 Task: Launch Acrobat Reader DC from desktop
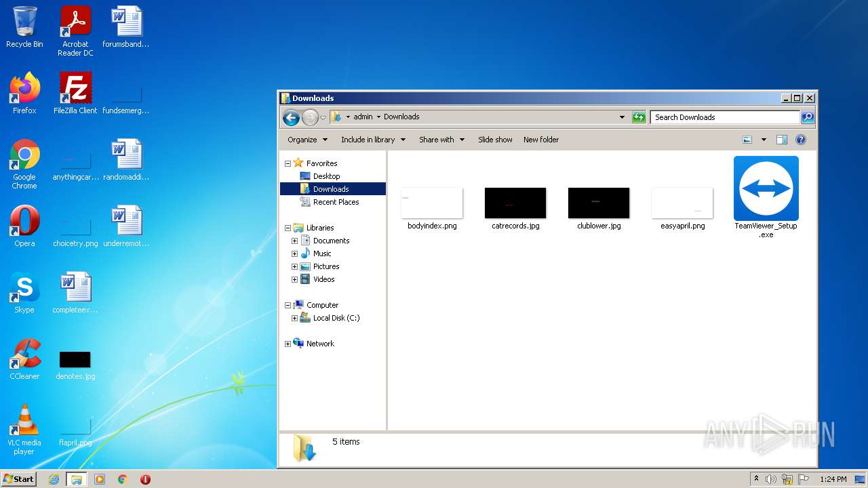coord(75,31)
